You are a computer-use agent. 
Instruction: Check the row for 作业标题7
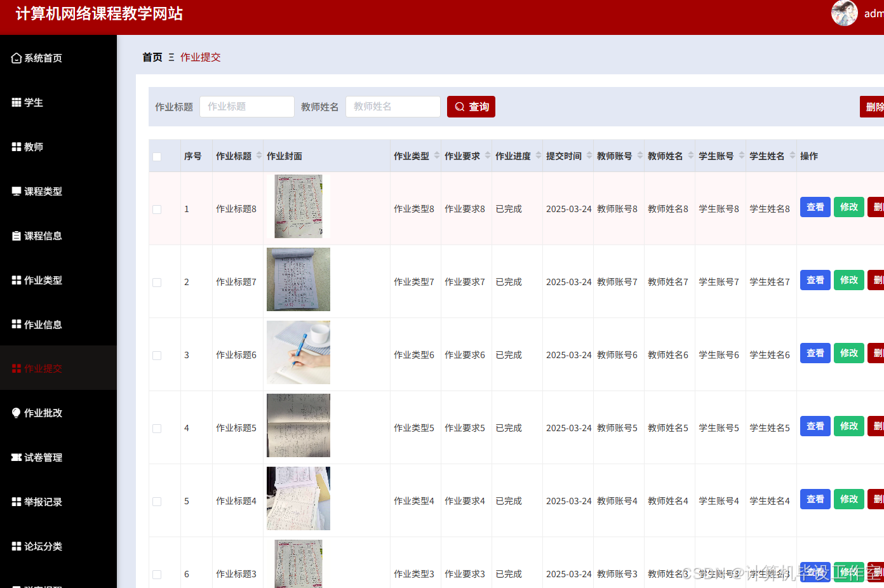(157, 282)
